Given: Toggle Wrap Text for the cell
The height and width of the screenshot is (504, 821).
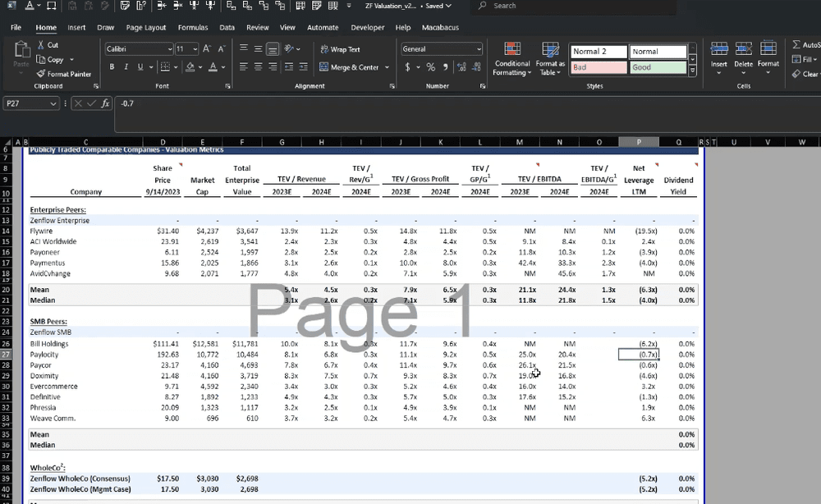Looking at the screenshot, I should [340, 49].
